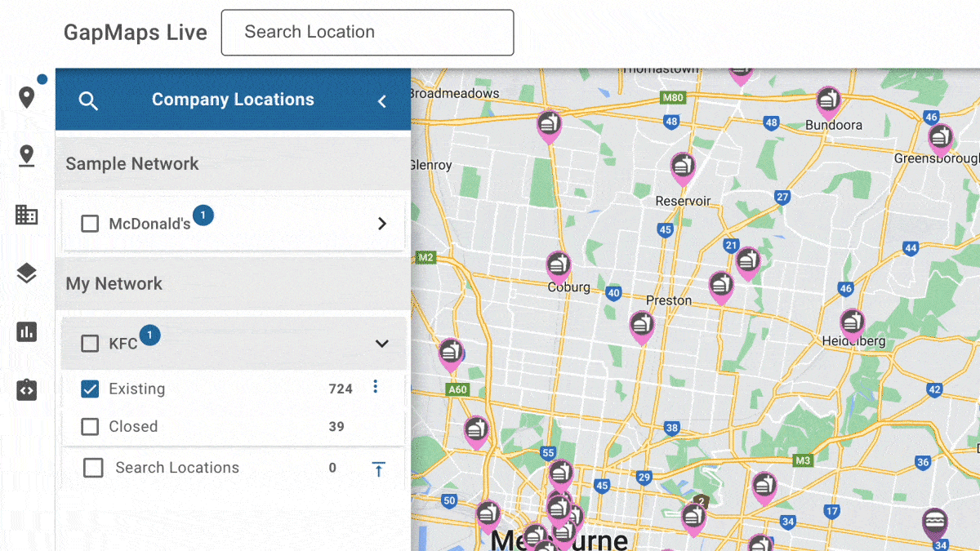The width and height of the screenshot is (980, 551).
Task: Click the A60 road shield
Action: click(x=458, y=390)
